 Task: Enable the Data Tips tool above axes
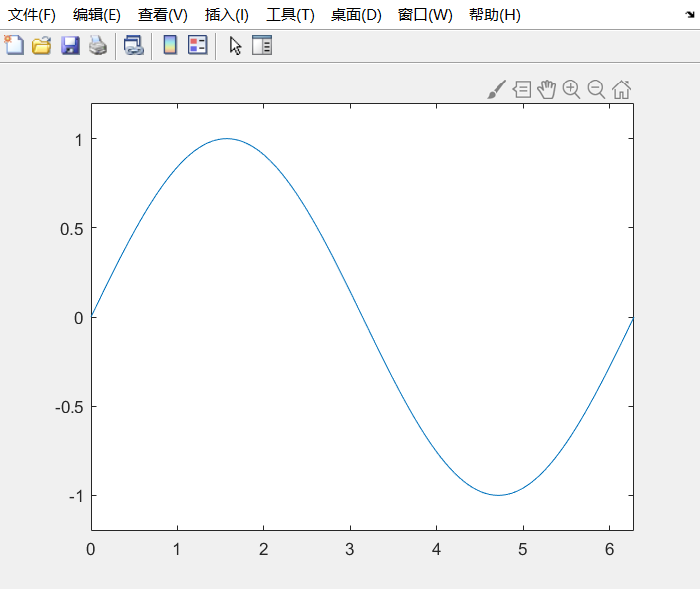(522, 90)
